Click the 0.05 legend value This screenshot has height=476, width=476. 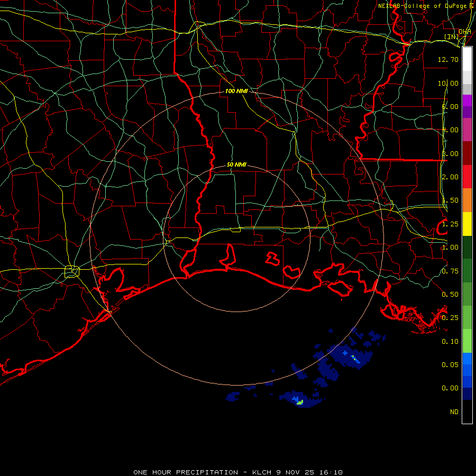[450, 364]
